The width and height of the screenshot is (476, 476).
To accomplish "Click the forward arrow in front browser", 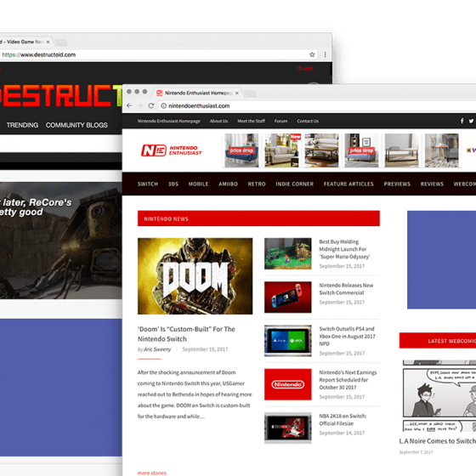I will (140, 105).
